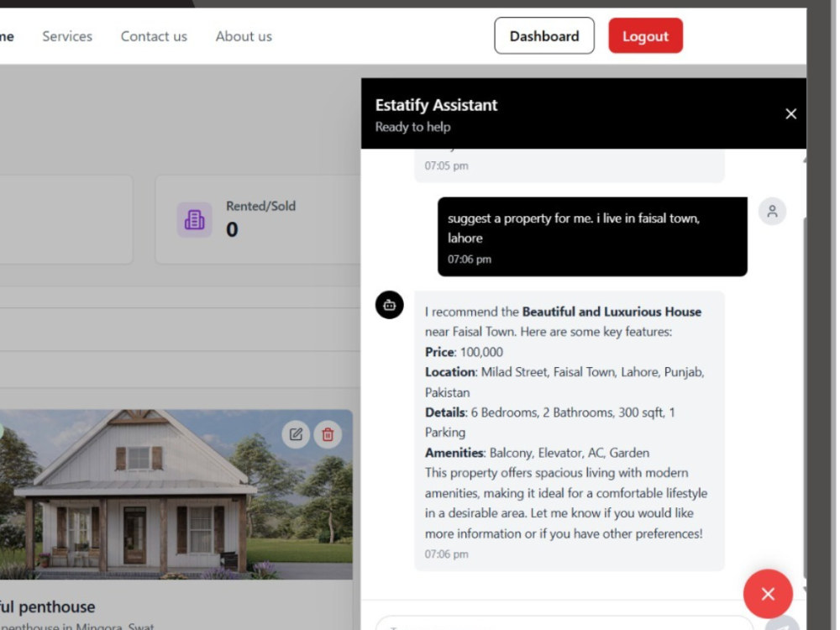
Task: Click the bot avatar beside the recommendation
Action: [390, 306]
